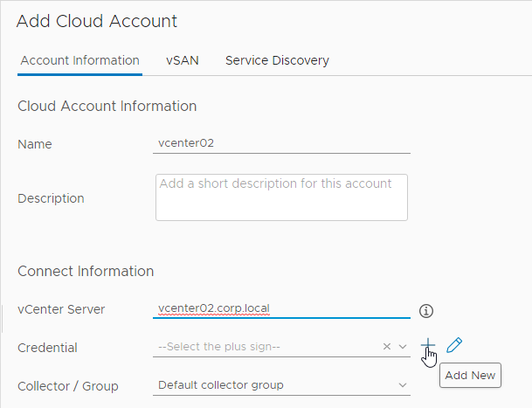Click the Credential field label

point(47,348)
